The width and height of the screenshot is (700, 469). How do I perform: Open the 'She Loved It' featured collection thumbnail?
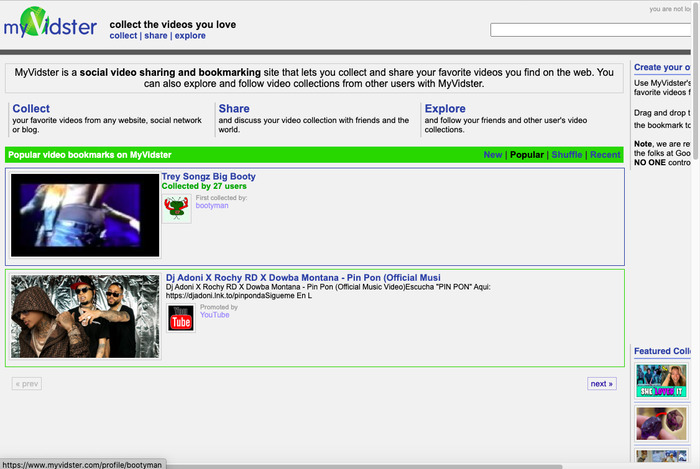coord(661,381)
